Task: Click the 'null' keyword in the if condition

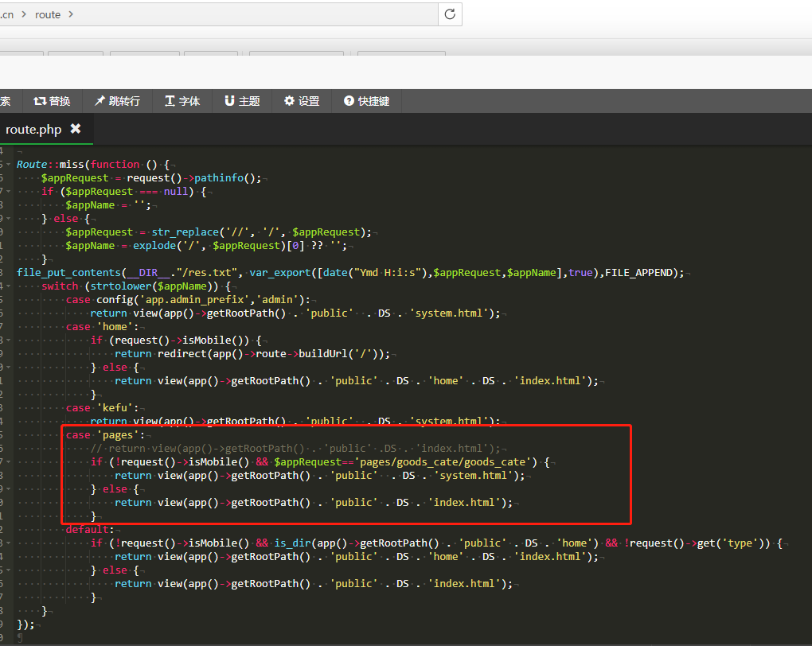Action: pyautogui.click(x=176, y=192)
